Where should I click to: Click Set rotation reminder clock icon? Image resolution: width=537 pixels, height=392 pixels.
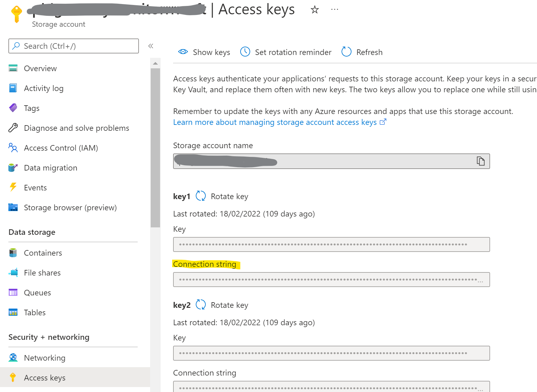(x=245, y=52)
